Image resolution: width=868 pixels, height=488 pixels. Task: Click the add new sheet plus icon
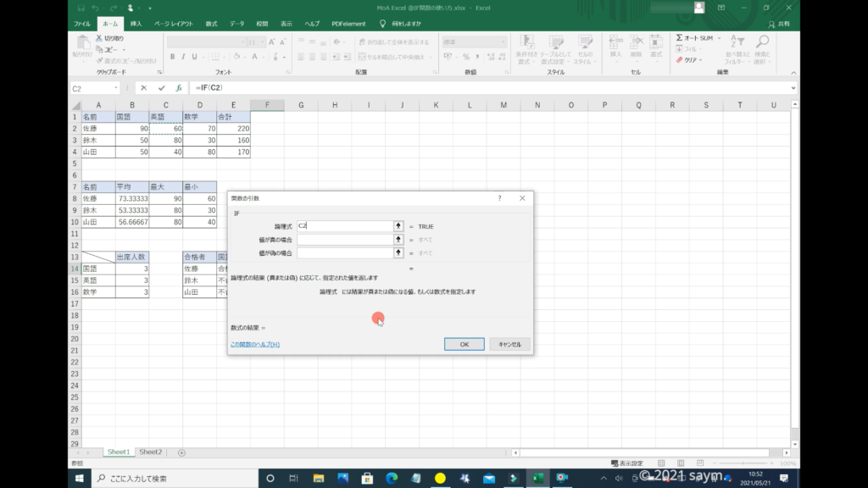[181, 452]
